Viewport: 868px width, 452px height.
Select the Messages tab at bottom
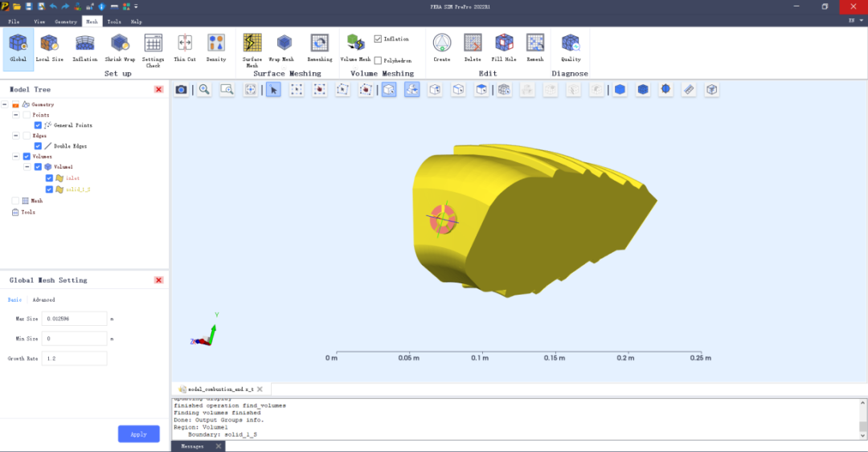point(192,446)
